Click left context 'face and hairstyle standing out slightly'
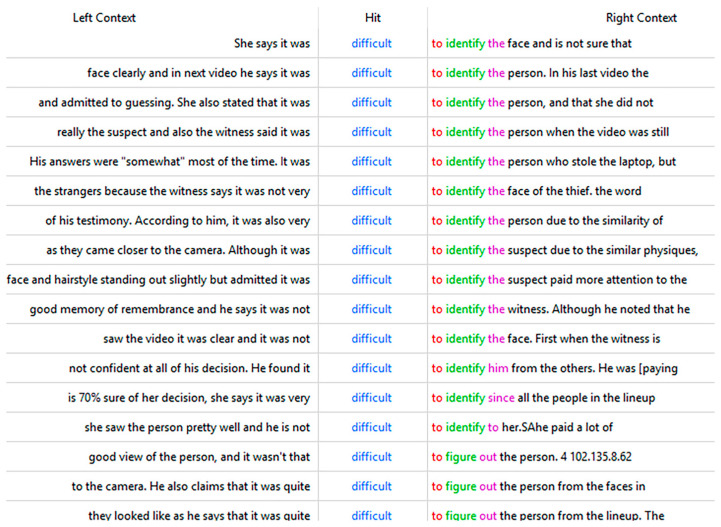The height and width of the screenshot is (527, 721). [107, 280]
